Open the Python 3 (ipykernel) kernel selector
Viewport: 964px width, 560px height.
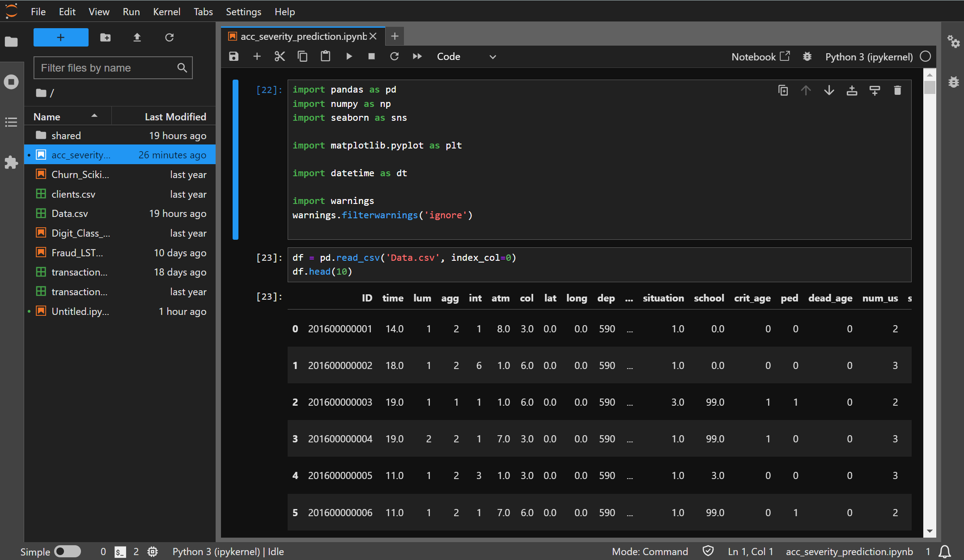(x=869, y=57)
